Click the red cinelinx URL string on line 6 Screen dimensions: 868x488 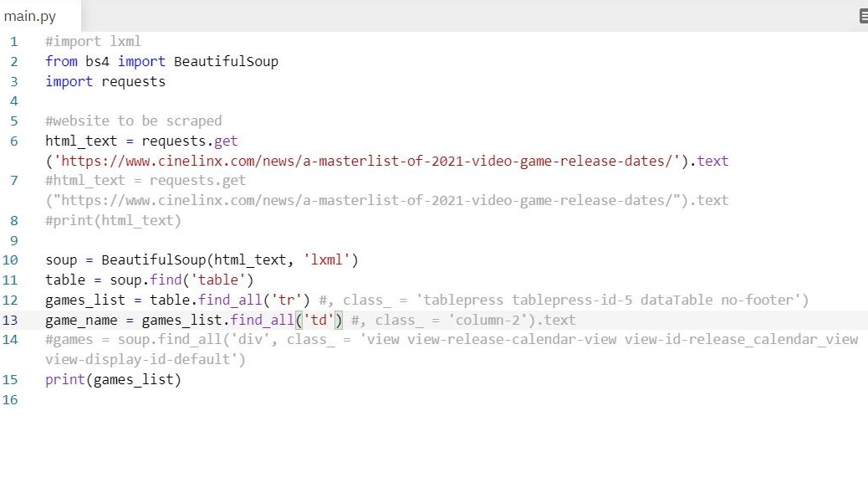click(366, 162)
